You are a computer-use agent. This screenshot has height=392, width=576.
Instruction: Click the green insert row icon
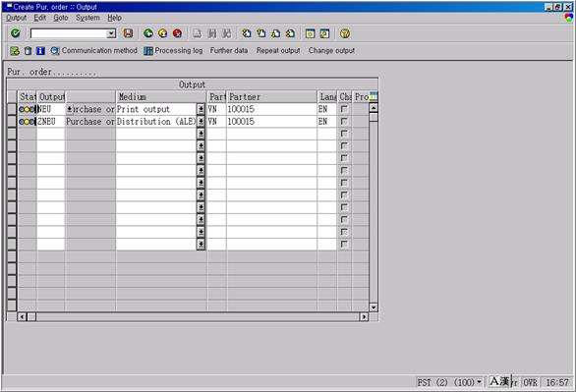point(15,51)
